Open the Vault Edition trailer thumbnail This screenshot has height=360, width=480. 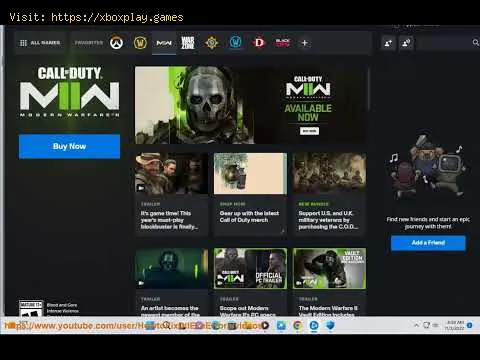tap(329, 268)
